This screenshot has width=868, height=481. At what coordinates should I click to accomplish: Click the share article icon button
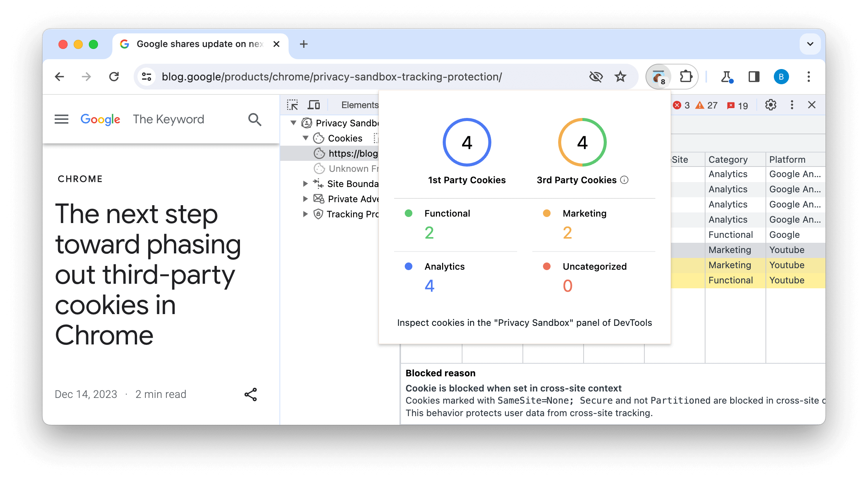point(249,394)
